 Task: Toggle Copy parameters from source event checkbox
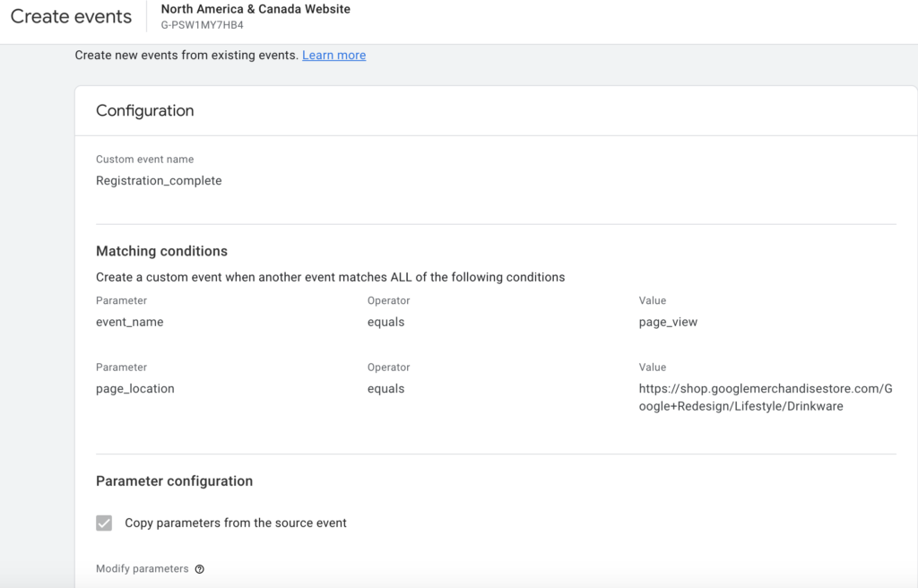point(104,523)
